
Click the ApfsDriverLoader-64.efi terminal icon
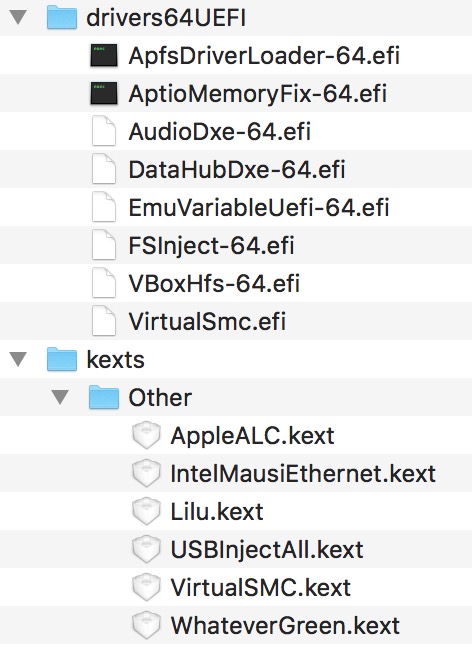104,55
